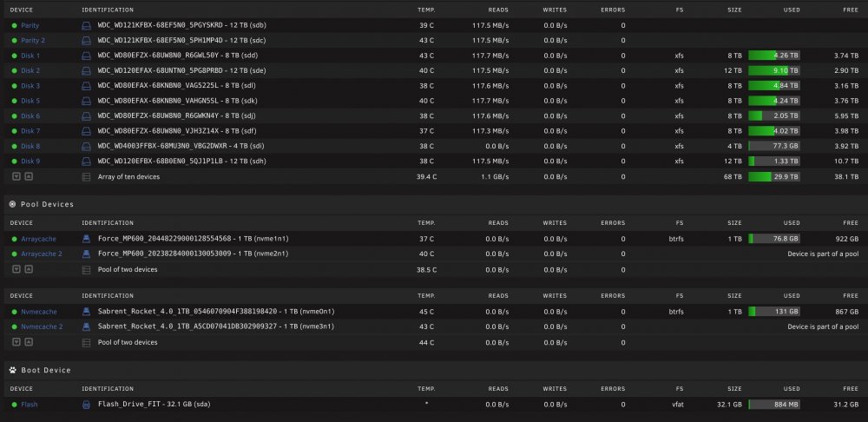Click the Arraycache 2 NVMe device icon

[x=86, y=254]
